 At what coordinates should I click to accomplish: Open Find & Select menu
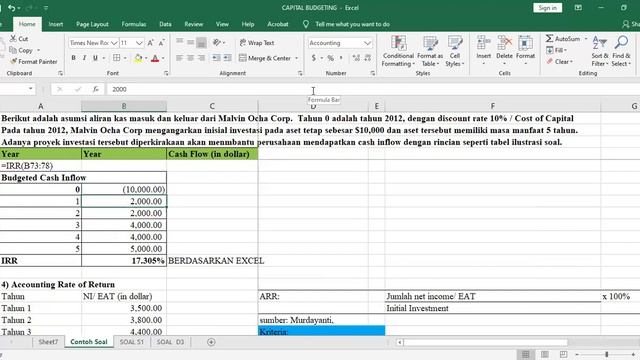pos(621,51)
